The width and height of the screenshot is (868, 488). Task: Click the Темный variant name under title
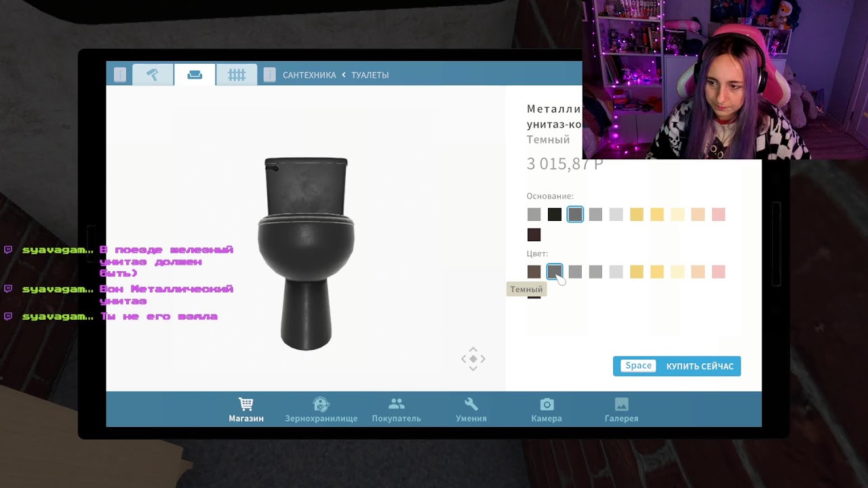pos(548,140)
